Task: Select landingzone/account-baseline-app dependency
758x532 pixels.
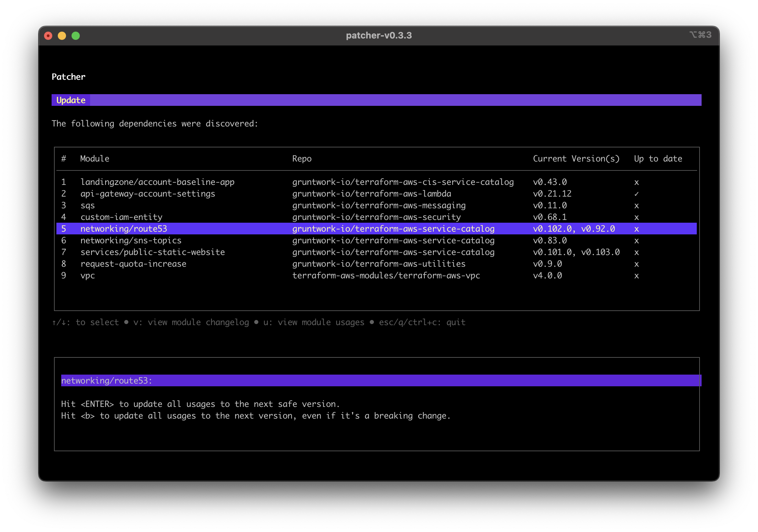Action: tap(158, 182)
